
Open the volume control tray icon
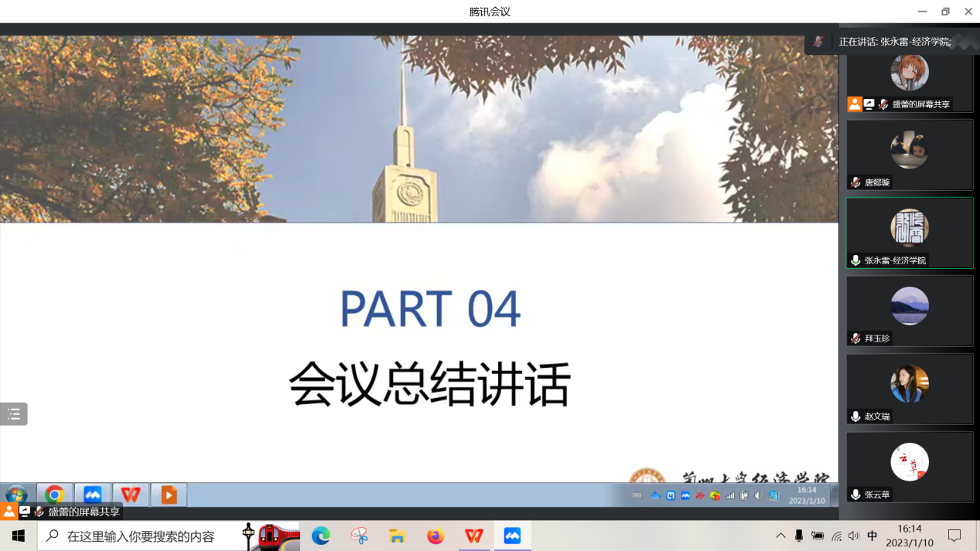tap(854, 536)
